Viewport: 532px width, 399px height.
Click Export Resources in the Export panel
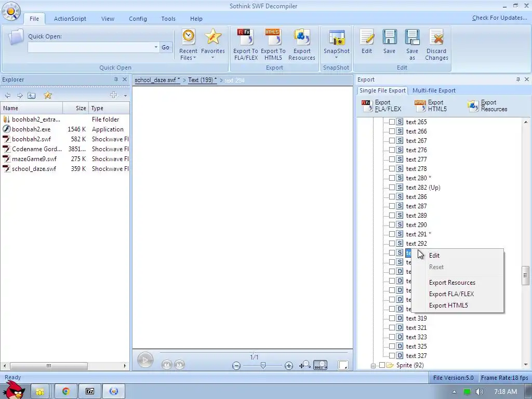click(487, 105)
